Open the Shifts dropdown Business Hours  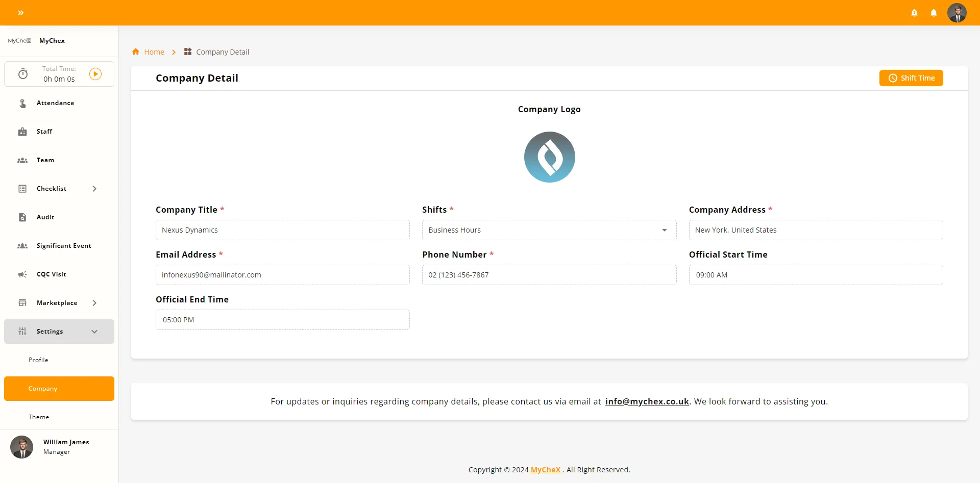(x=549, y=230)
